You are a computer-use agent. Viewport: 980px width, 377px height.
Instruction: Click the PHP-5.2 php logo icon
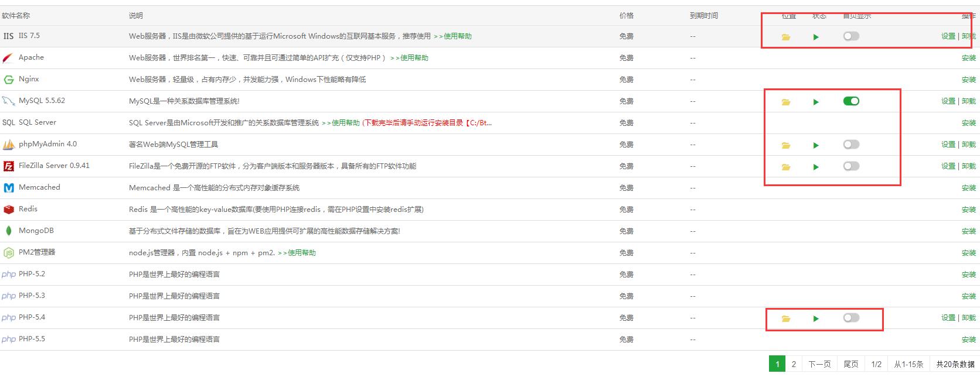(8, 274)
